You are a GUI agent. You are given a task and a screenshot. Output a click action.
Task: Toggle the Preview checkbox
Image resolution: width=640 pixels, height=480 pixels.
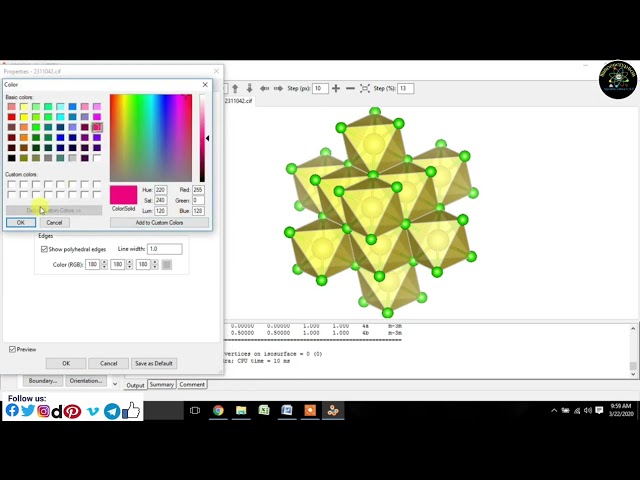[x=12, y=349]
